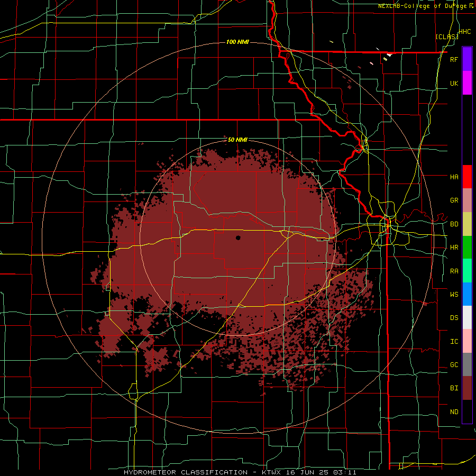
Task: Click the DS legend label
Action: [454, 318]
